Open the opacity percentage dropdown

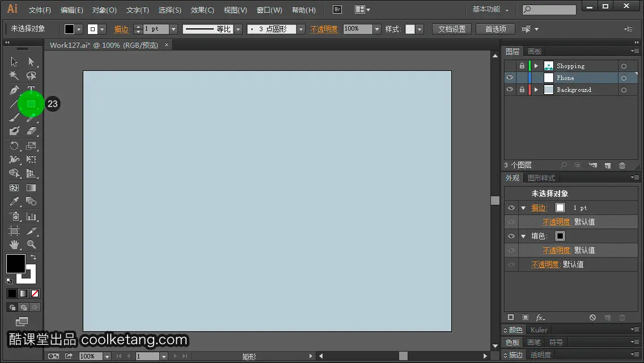[x=377, y=29]
